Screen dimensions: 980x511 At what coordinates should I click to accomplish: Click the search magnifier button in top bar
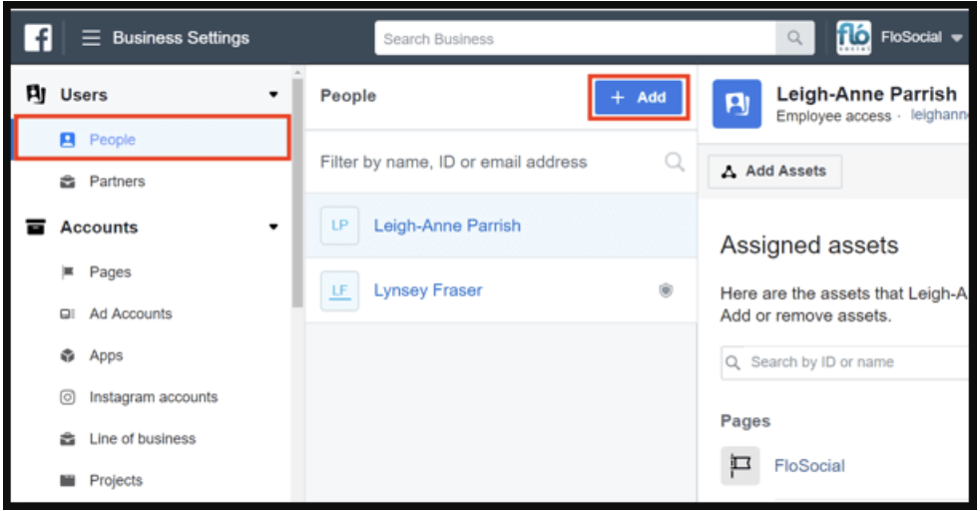coord(794,39)
